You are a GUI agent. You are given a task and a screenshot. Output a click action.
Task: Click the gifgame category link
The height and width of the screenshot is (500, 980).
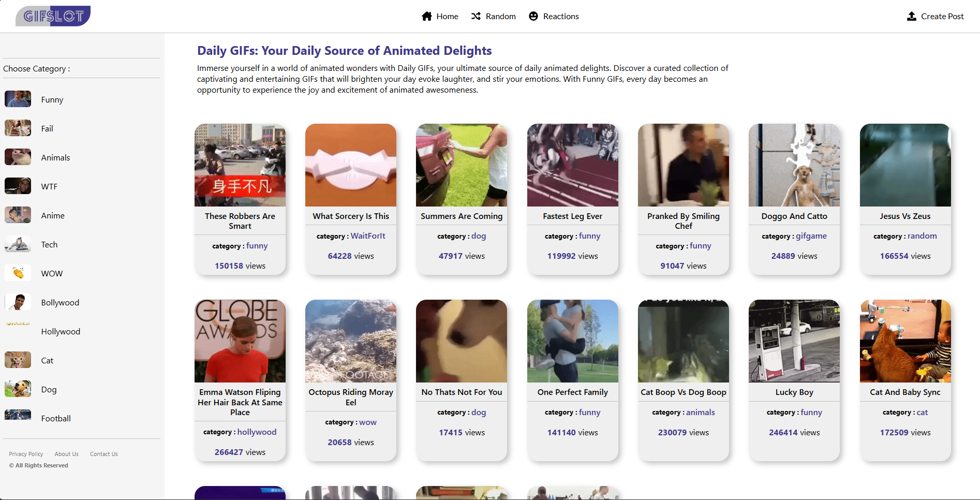pos(811,236)
